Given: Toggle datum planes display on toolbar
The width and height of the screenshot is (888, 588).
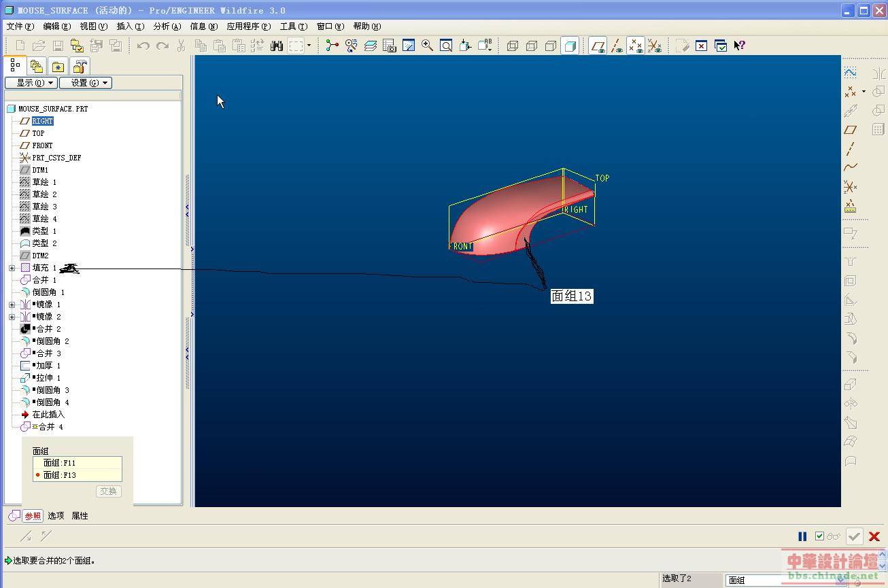Looking at the screenshot, I should (x=598, y=46).
